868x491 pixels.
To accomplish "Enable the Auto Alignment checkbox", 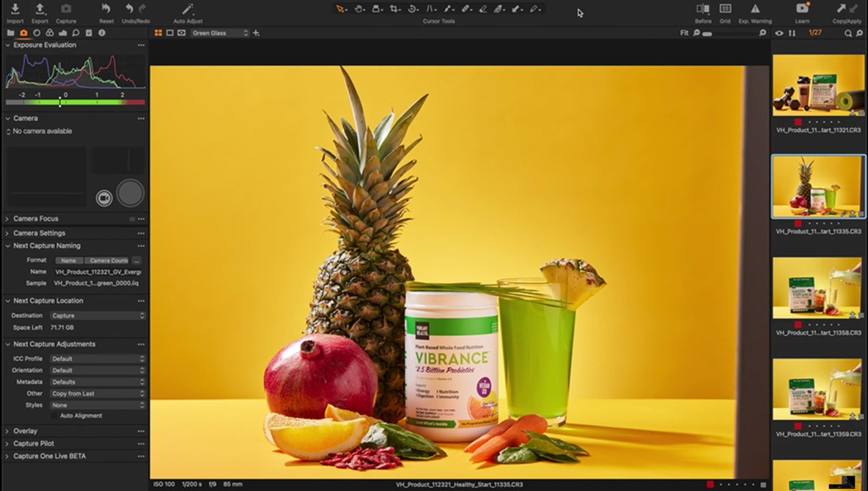I will [54, 416].
